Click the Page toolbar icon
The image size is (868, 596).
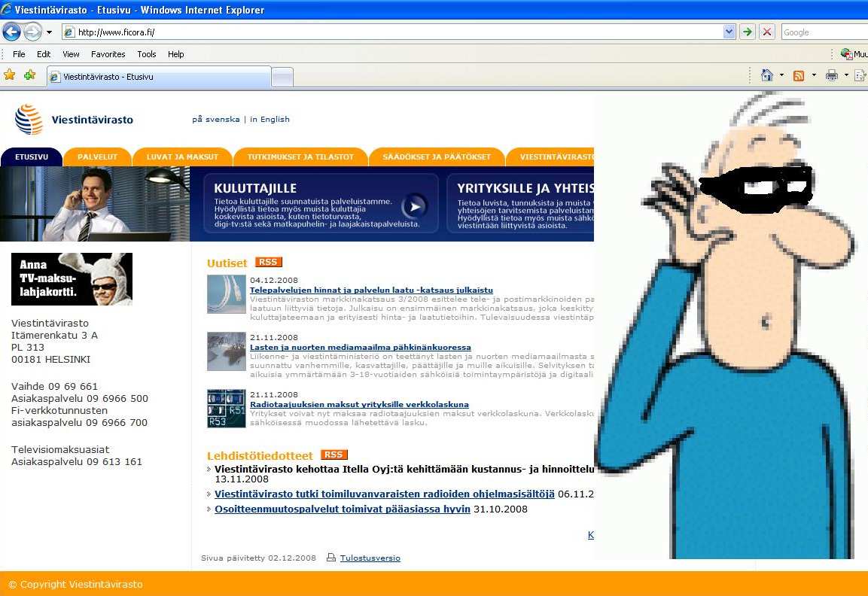pos(861,75)
